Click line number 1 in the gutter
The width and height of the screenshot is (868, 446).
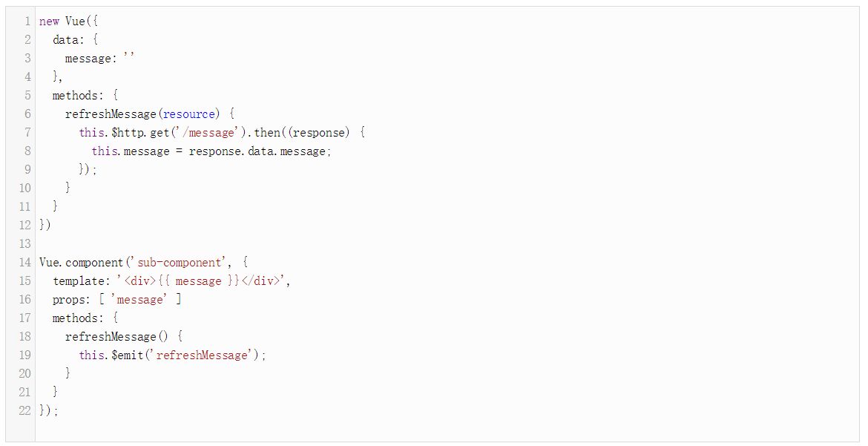tap(27, 22)
